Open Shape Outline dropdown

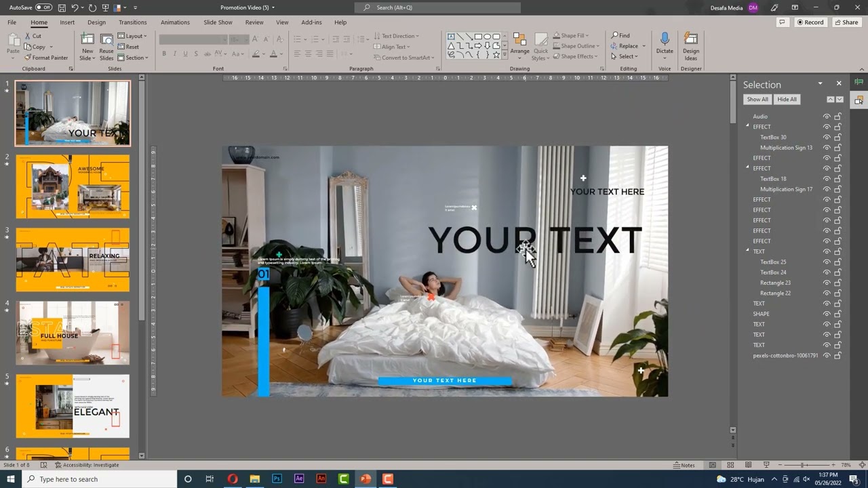576,46
